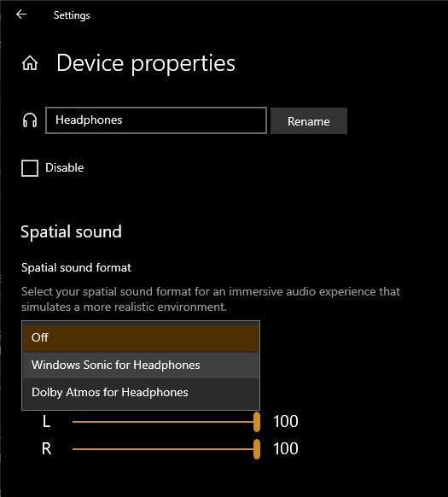Viewport: 448px width, 497px height.
Task: Click the R channel slider handle
Action: click(x=257, y=449)
